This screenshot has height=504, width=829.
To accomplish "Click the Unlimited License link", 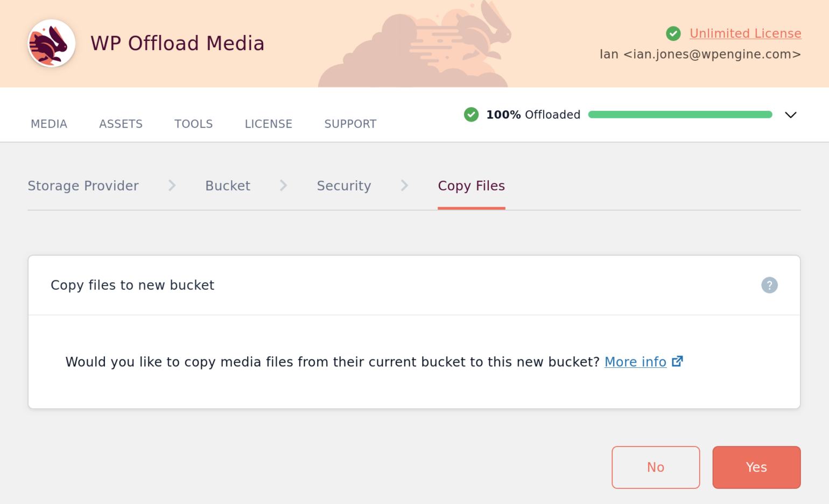I will click(x=745, y=33).
